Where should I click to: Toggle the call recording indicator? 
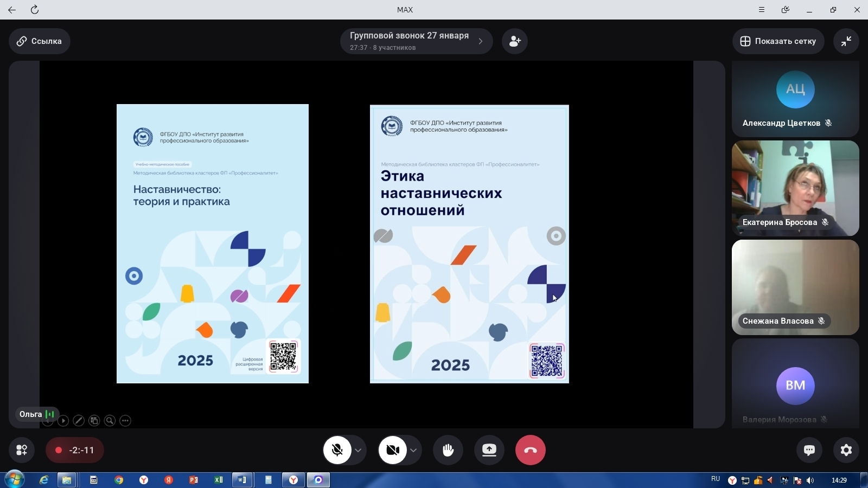pyautogui.click(x=75, y=450)
